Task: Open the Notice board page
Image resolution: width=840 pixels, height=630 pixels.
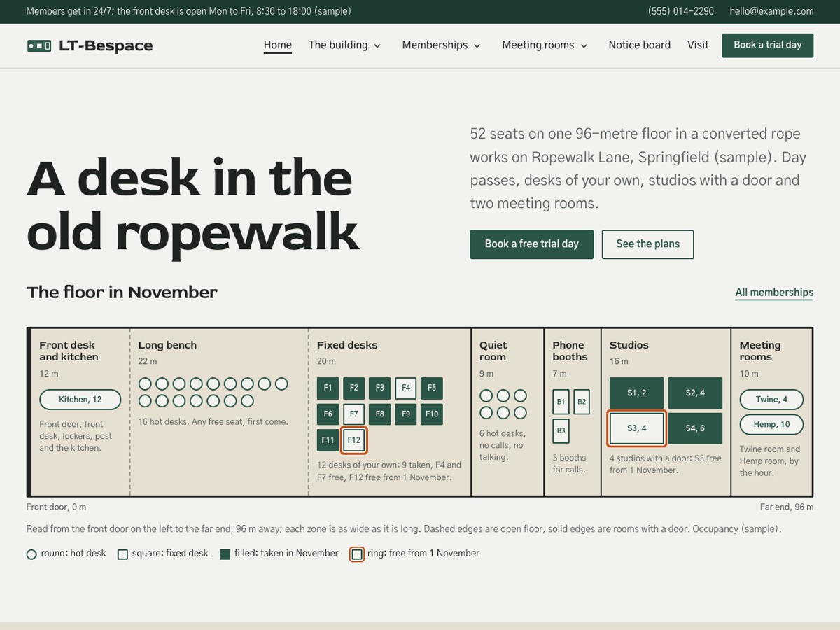Action: 639,45
